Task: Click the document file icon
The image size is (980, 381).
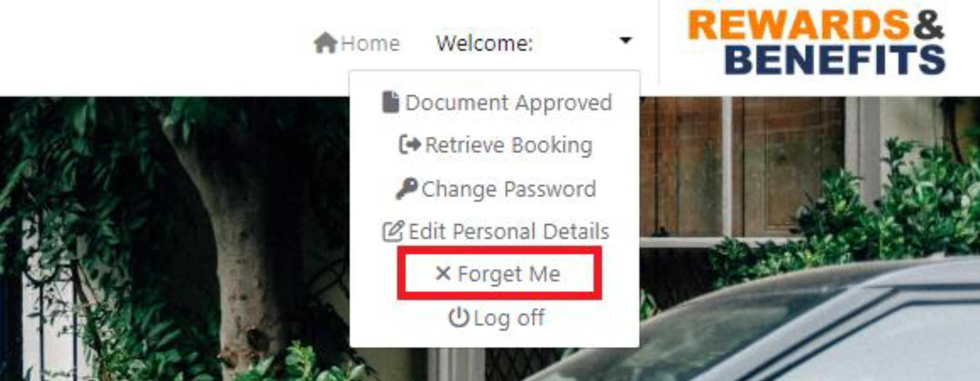Action: [391, 102]
